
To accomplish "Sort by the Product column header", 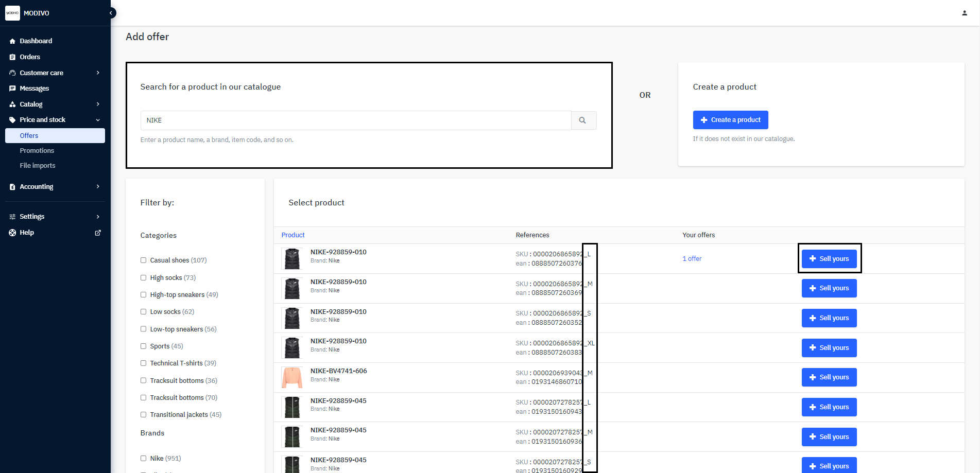I will click(x=293, y=235).
